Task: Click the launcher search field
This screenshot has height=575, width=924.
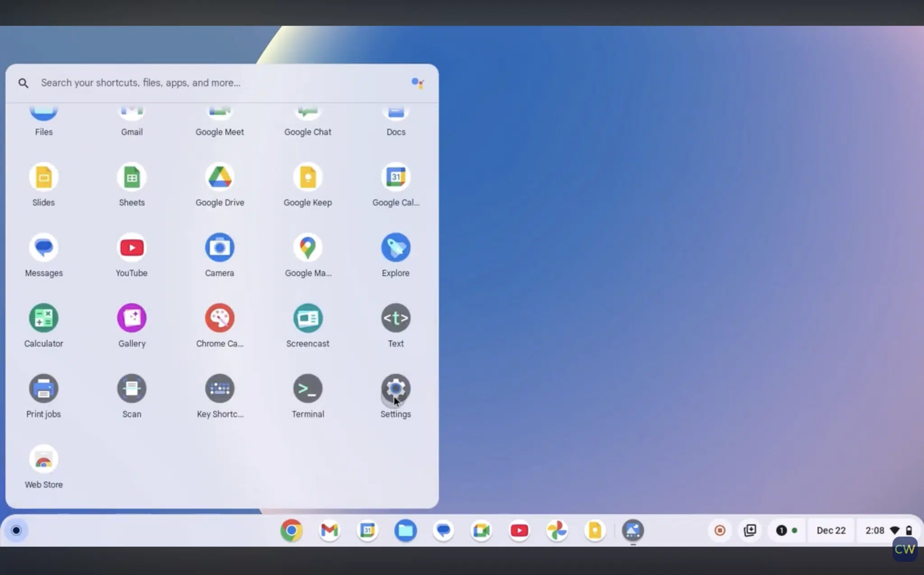Action: 222,83
